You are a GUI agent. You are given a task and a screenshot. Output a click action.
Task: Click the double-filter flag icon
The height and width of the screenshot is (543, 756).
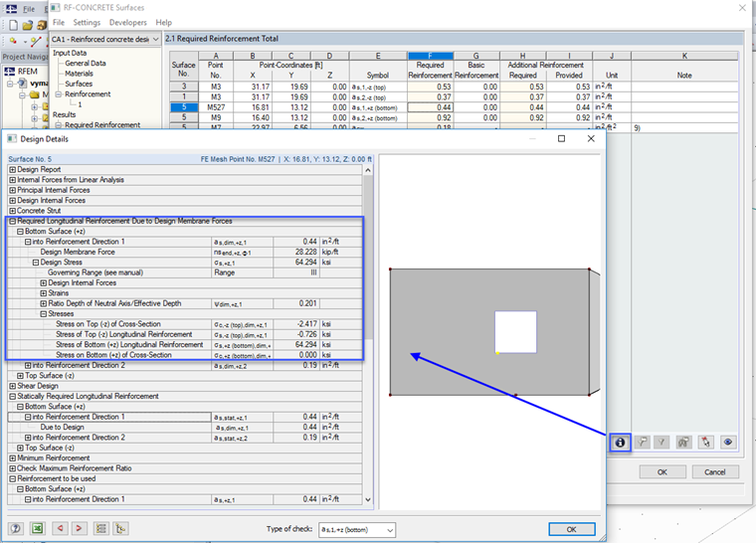pos(683,442)
